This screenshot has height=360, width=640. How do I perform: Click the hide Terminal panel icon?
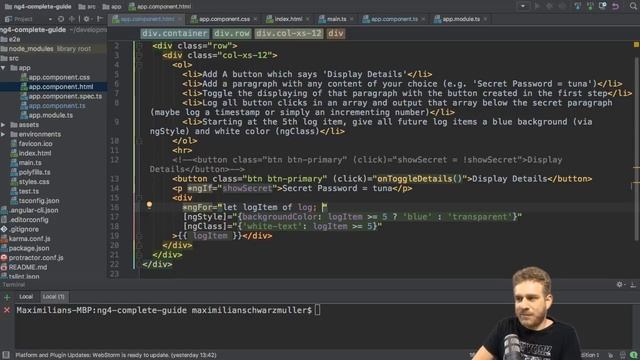(x=633, y=284)
